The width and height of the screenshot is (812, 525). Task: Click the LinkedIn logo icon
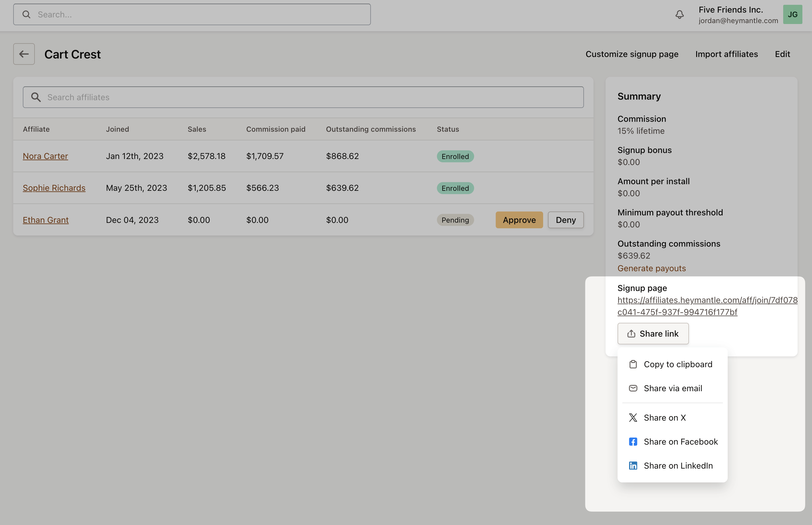[x=633, y=465]
